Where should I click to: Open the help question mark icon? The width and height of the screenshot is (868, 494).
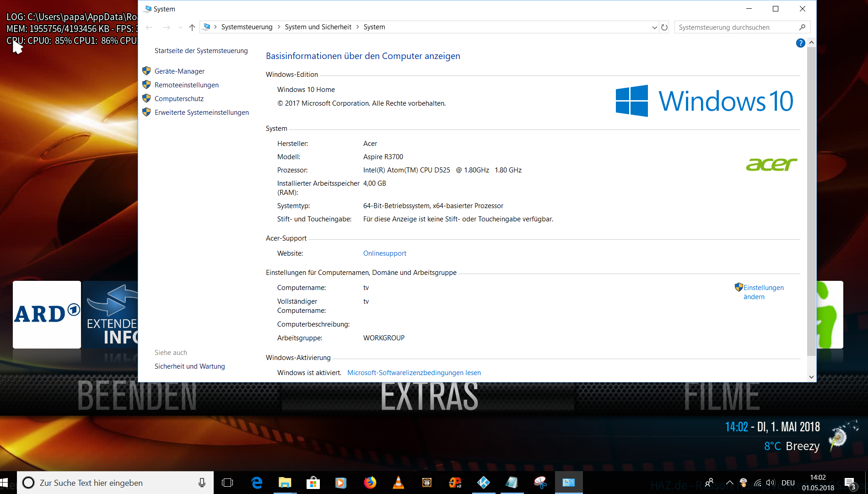pos(800,43)
